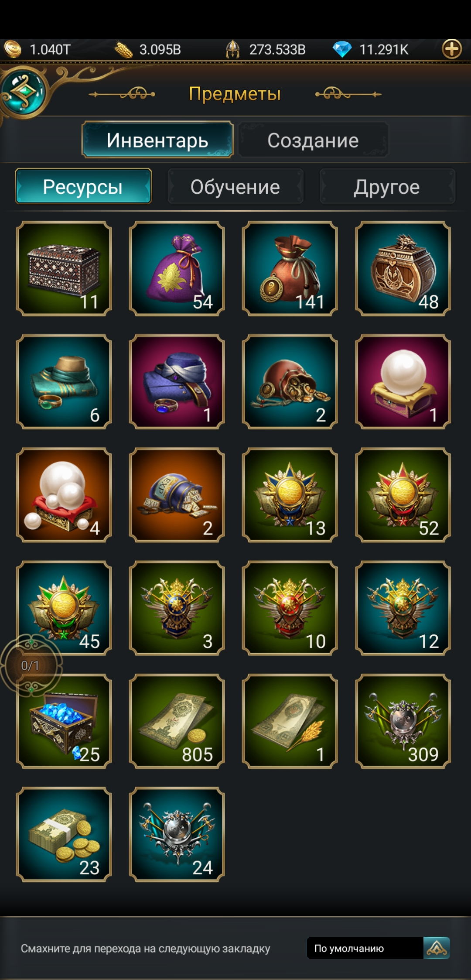The height and width of the screenshot is (980, 471).
Task: Tap the silver crest item showing 309
Action: click(x=403, y=721)
